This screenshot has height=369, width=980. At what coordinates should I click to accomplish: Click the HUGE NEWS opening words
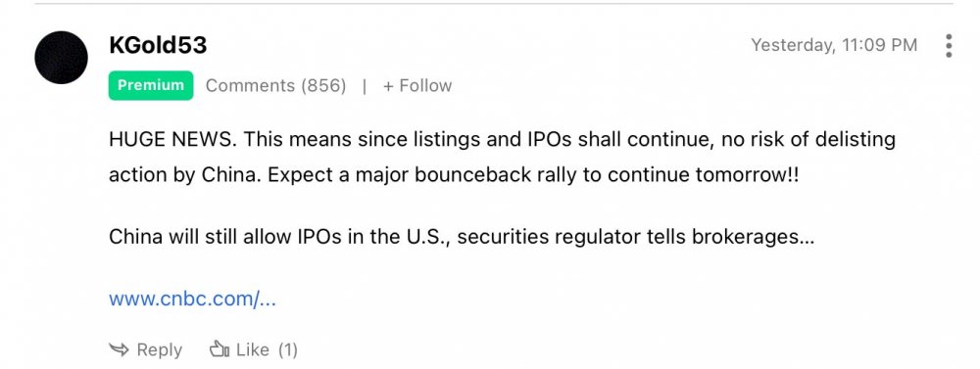173,139
